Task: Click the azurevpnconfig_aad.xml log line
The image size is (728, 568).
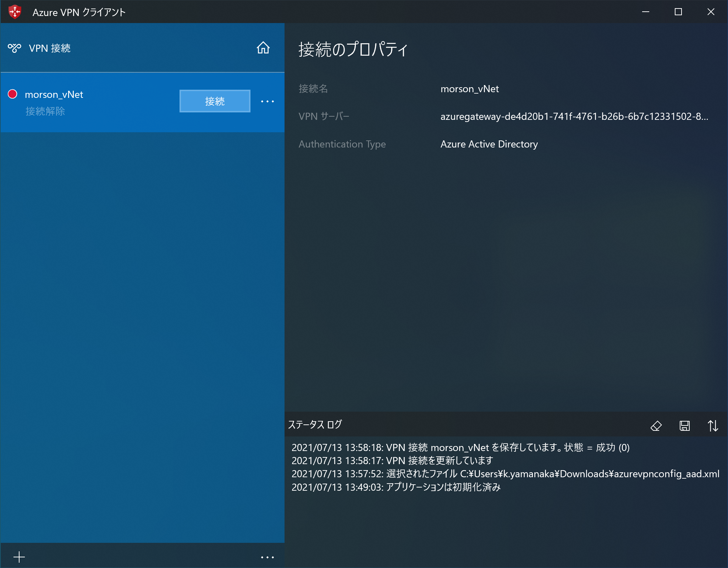Action: click(505, 474)
